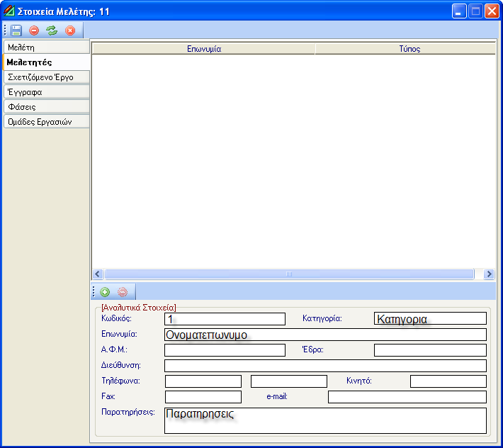This screenshot has height=448, width=503.
Task: Click the [Αναλυτικά Στοιχεία] group label
Action: (139, 308)
